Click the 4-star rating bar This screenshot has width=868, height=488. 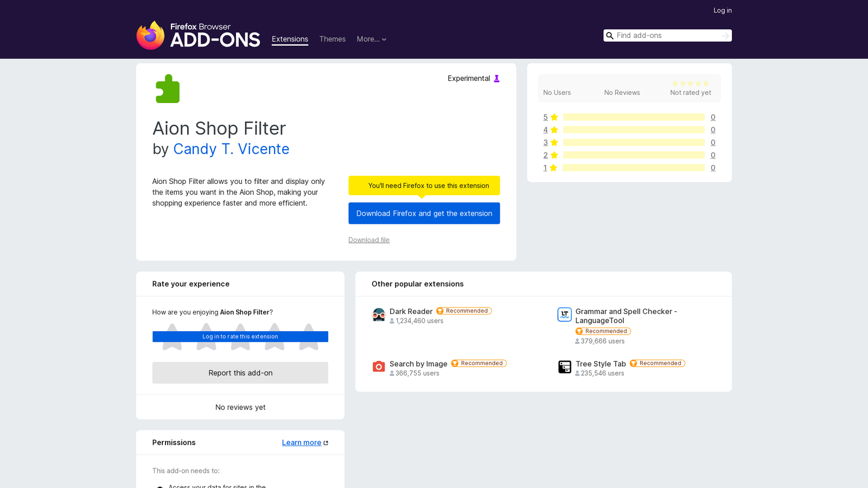(x=634, y=130)
